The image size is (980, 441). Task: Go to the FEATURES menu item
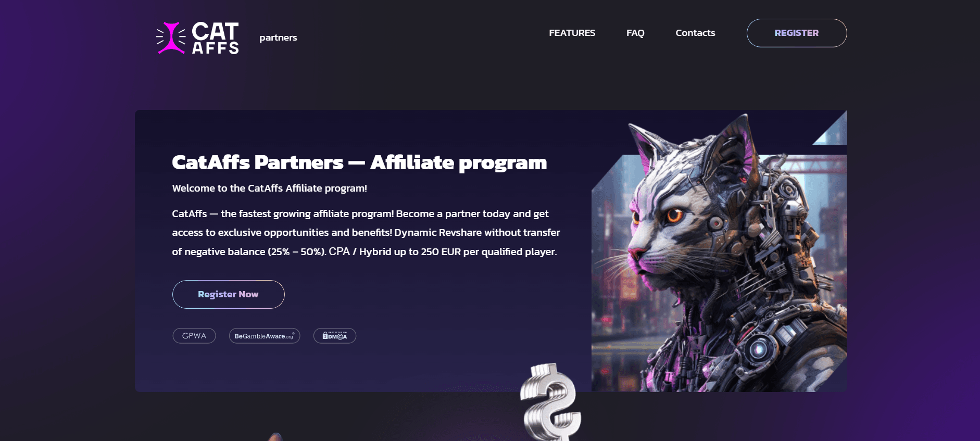572,33
